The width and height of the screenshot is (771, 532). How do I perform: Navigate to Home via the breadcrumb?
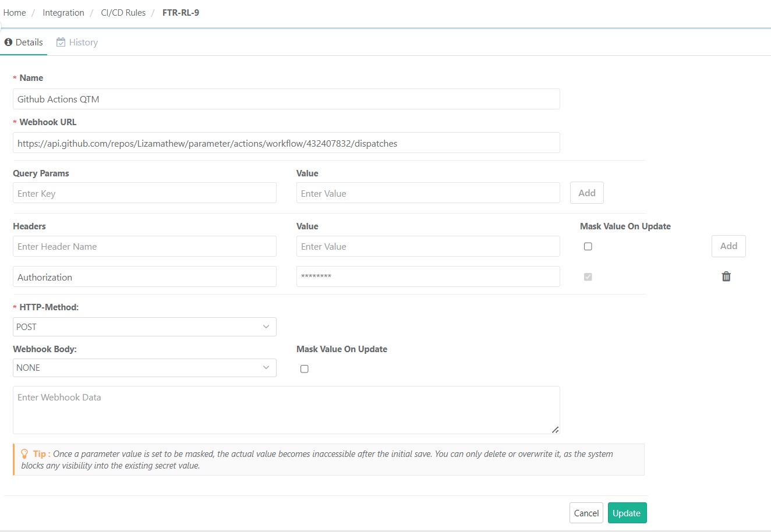tap(14, 12)
